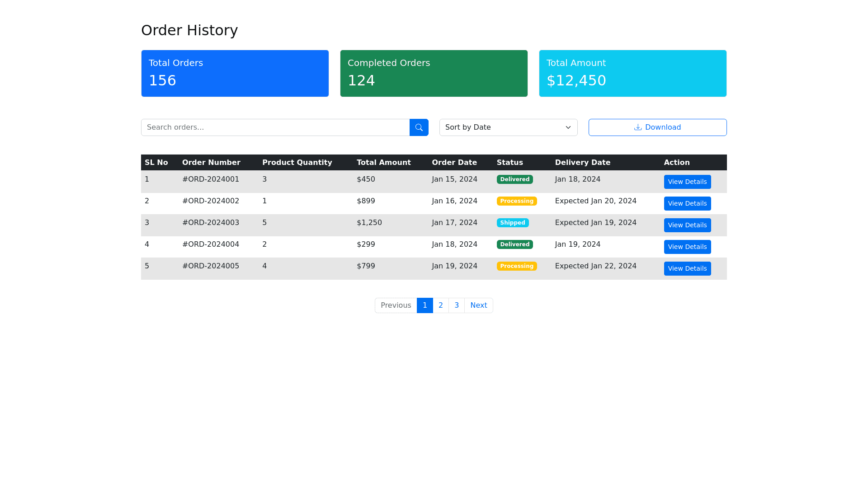Click the Total Amount cyan card
The width and height of the screenshot is (868, 488).
tap(632, 73)
